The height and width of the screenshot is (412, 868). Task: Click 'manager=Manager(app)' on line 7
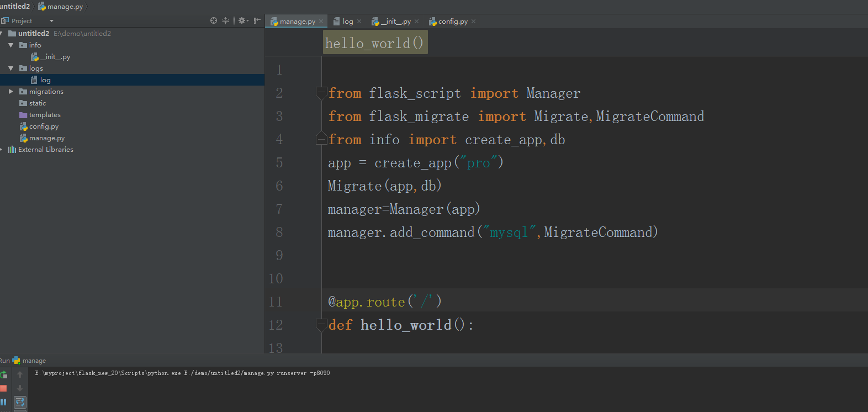tap(404, 209)
